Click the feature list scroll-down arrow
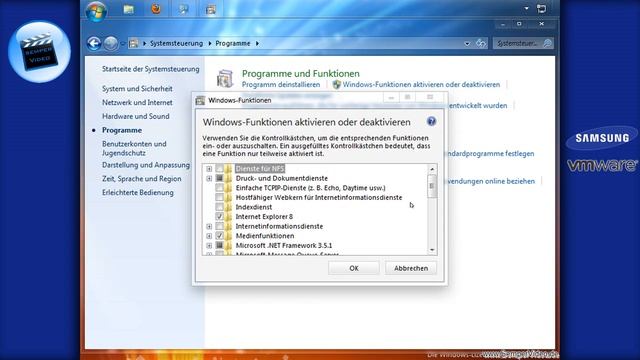 click(x=432, y=250)
